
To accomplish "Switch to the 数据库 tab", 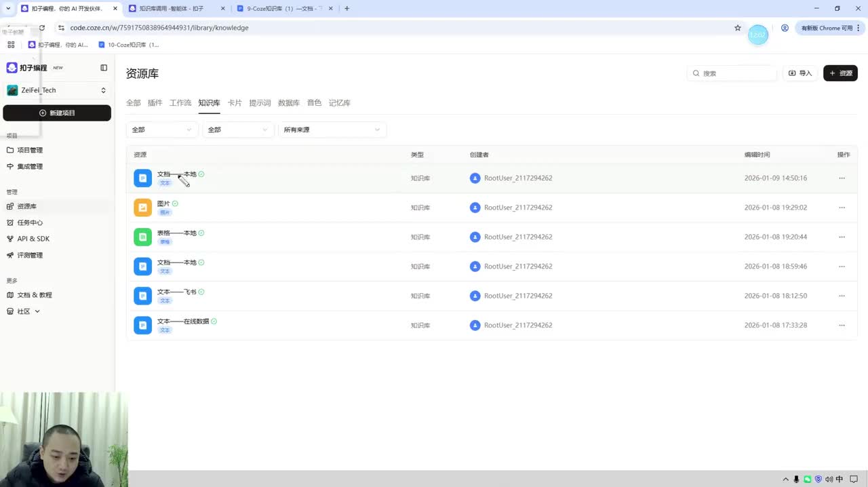I will pos(289,103).
